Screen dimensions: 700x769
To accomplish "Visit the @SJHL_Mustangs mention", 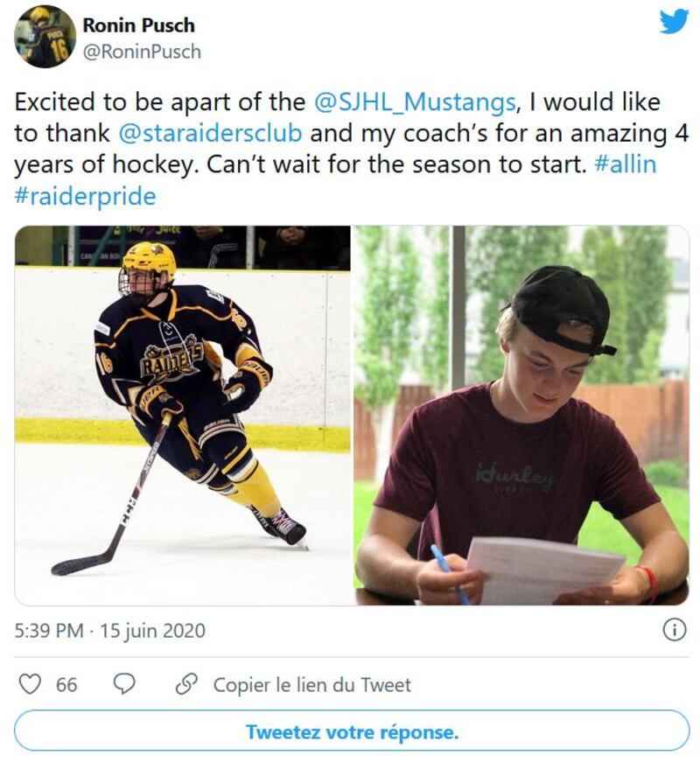I will [414, 102].
